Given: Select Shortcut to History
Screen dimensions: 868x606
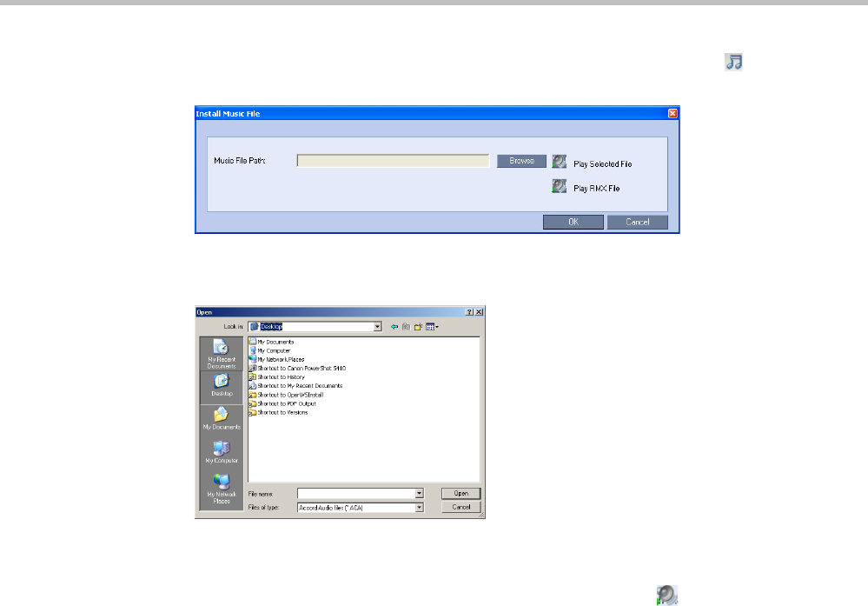Looking at the screenshot, I should (277, 377).
